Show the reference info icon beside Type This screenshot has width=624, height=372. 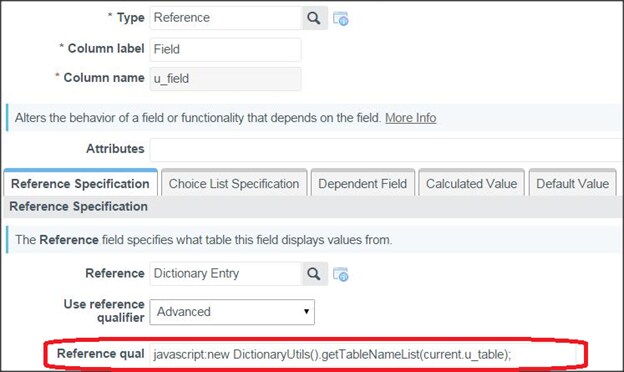click(x=341, y=18)
